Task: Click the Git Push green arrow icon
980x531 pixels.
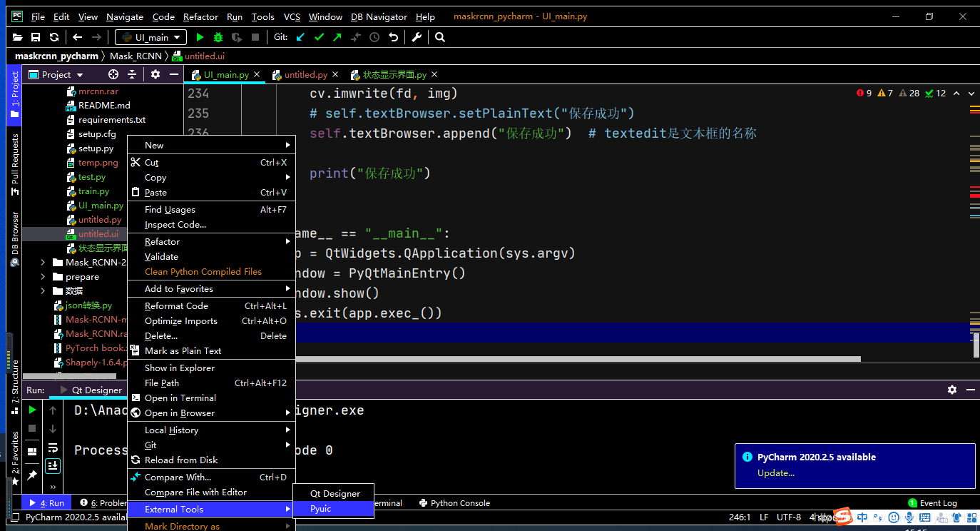Action: coord(337,37)
